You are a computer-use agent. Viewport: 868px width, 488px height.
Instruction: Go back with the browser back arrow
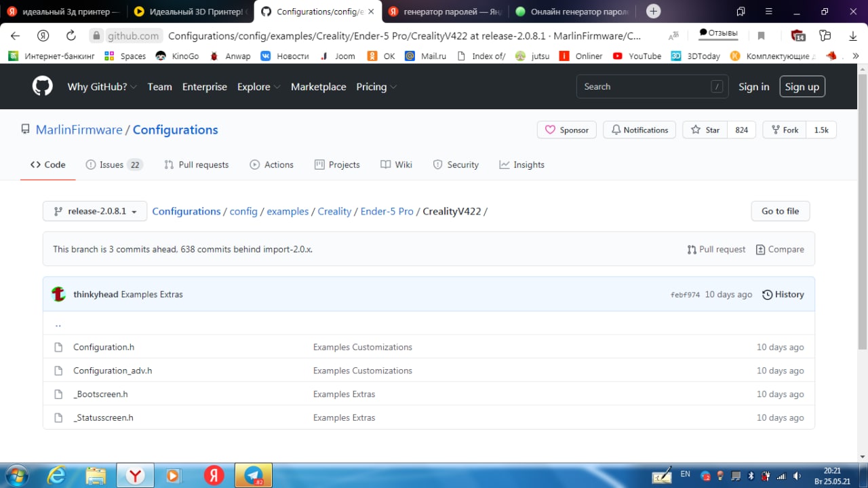point(15,36)
